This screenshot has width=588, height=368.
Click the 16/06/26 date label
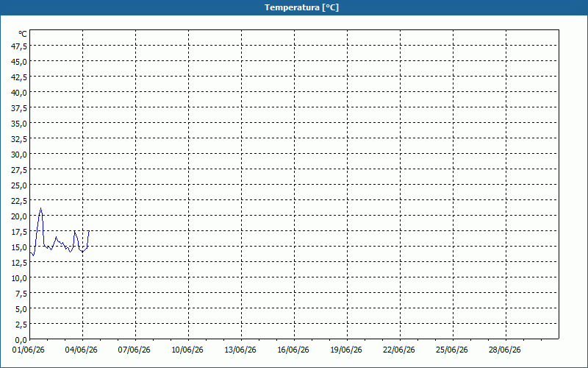tap(293, 350)
